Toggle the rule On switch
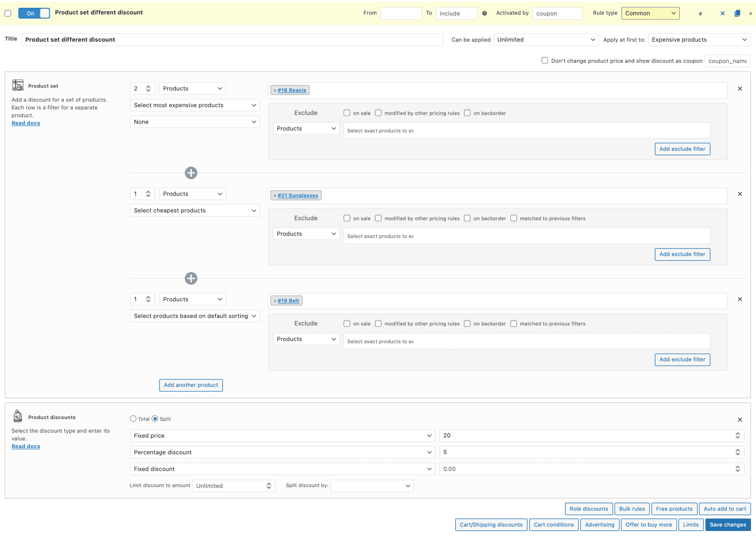The image size is (756, 536). point(34,13)
